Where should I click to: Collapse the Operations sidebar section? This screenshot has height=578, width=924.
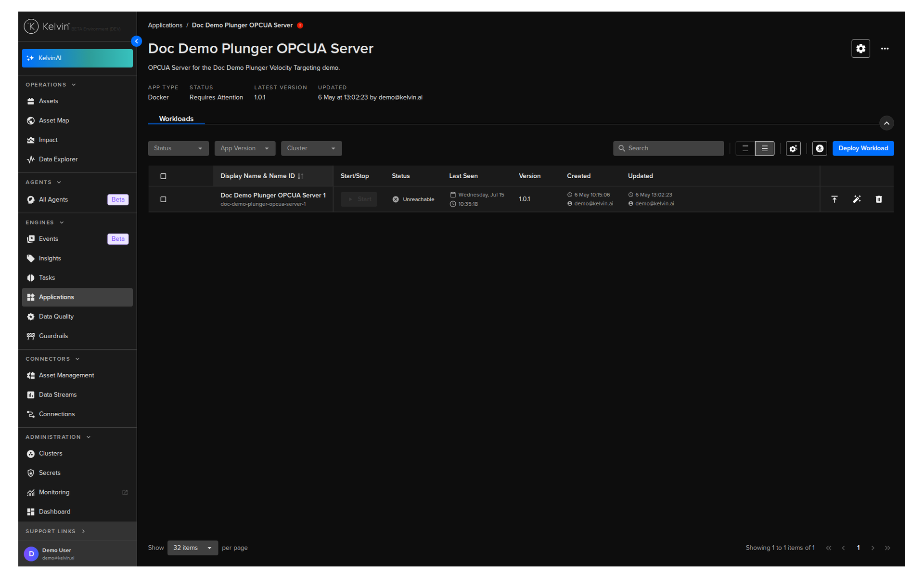coord(51,85)
